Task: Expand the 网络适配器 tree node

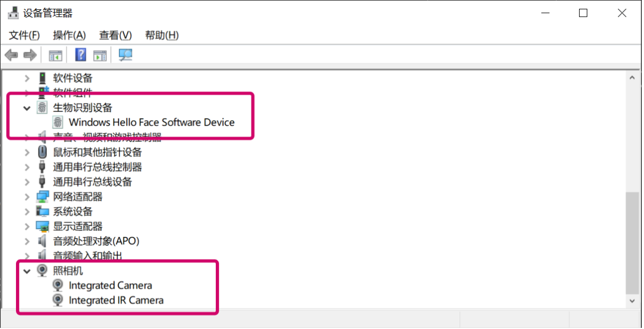Action: 27,196
